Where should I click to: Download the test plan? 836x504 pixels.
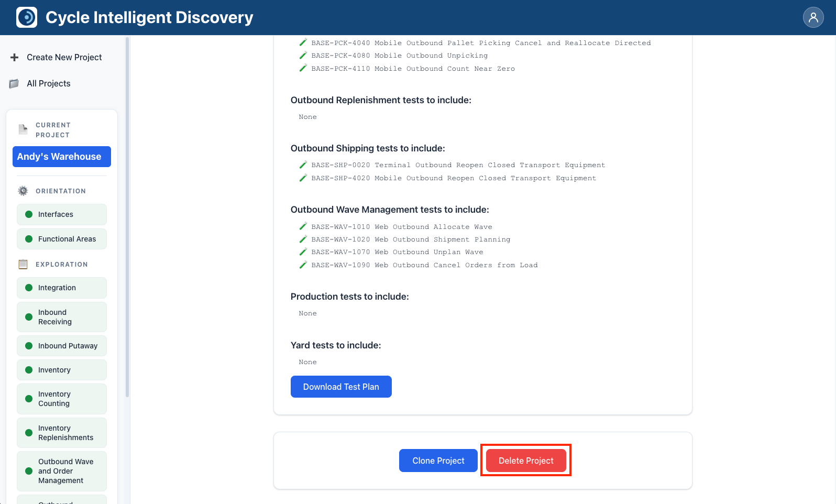pyautogui.click(x=341, y=387)
